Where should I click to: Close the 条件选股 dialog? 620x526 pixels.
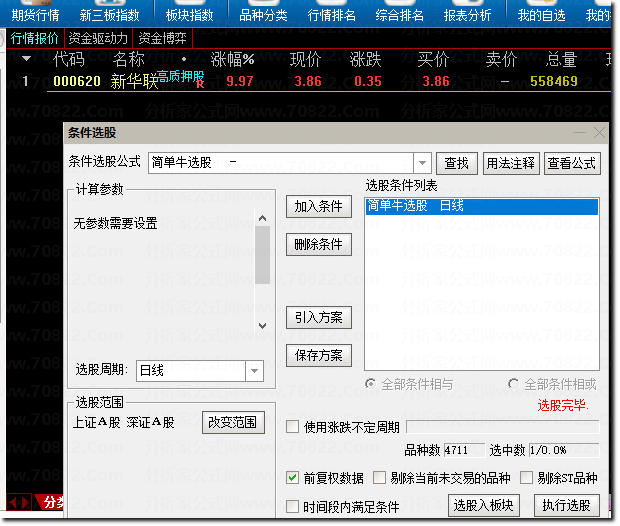[599, 133]
